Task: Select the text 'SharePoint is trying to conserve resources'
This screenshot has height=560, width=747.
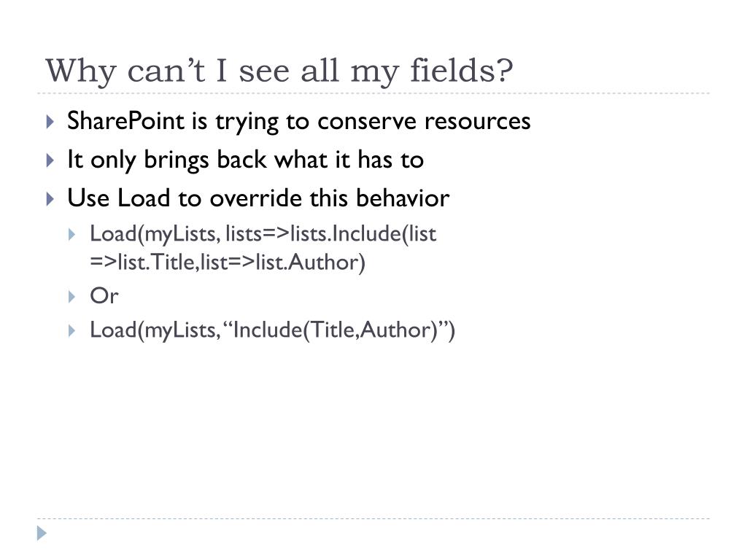Action: (x=298, y=121)
